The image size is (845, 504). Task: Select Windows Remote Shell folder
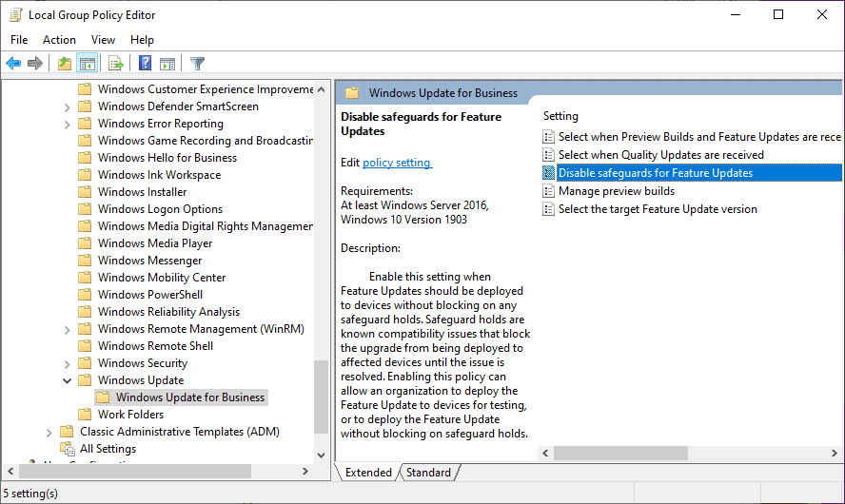[x=155, y=346]
